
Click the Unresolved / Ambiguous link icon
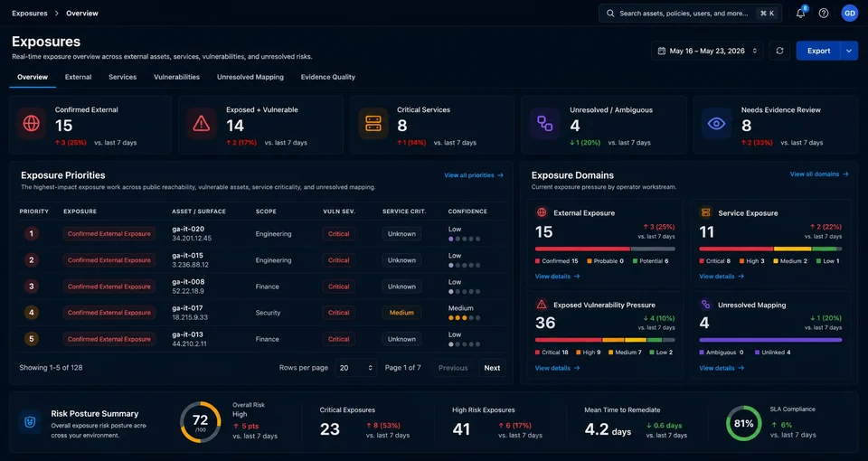544,124
